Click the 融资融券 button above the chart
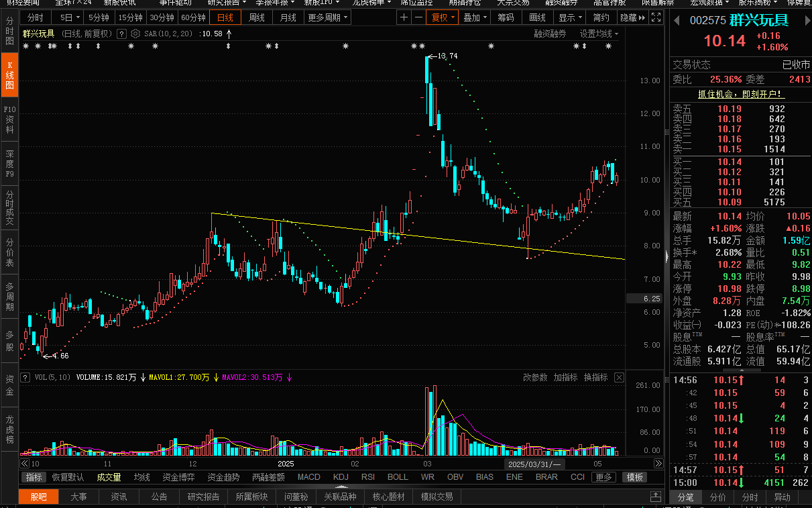The width and height of the screenshot is (812, 508). [550, 34]
